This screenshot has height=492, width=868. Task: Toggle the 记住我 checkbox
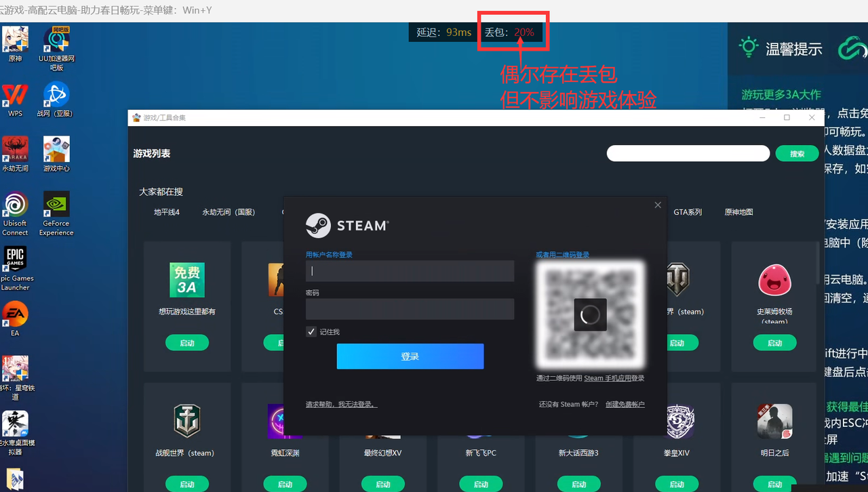pos(311,331)
